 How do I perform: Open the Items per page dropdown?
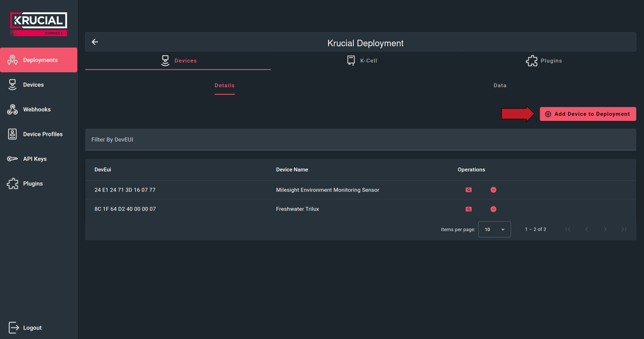tap(494, 229)
